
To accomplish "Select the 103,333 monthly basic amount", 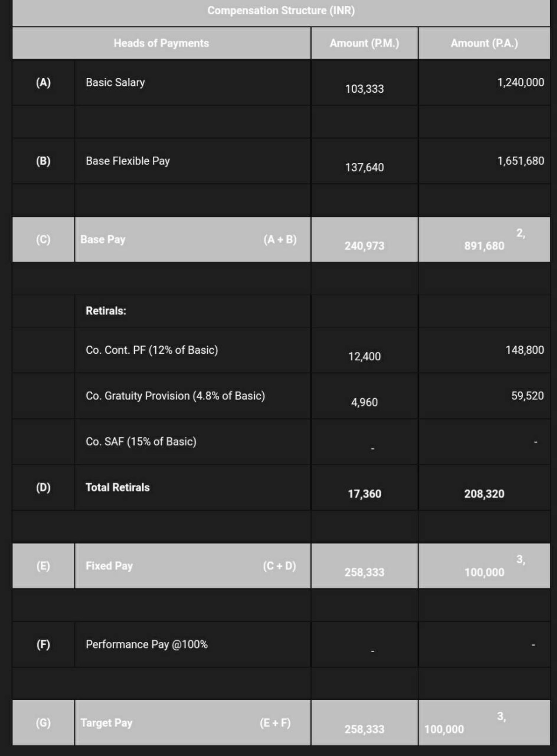I will [x=364, y=89].
